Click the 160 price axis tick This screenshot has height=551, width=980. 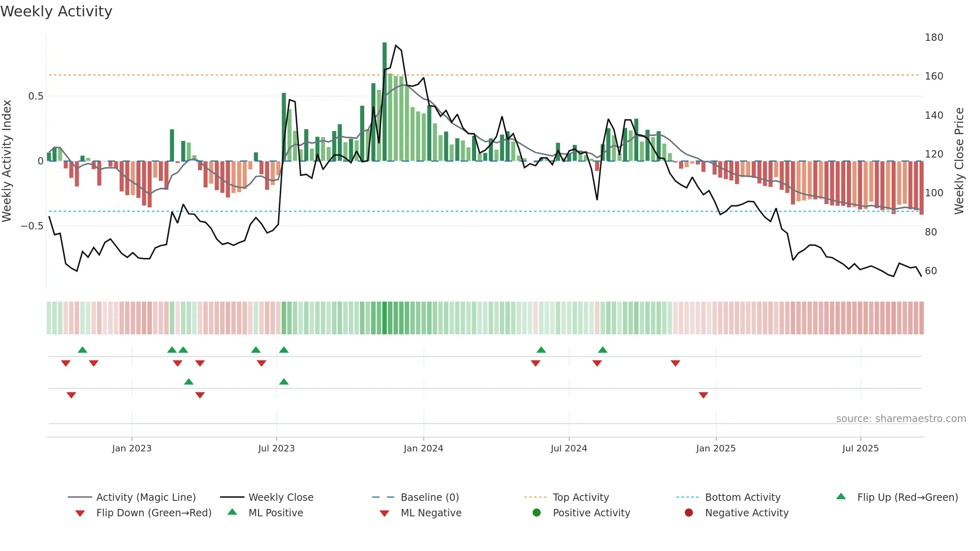click(x=934, y=76)
